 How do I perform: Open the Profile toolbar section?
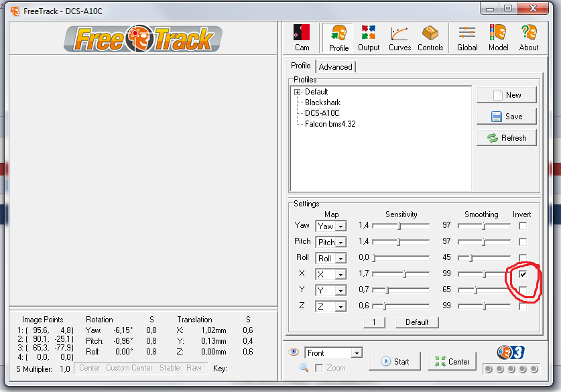tap(338, 38)
